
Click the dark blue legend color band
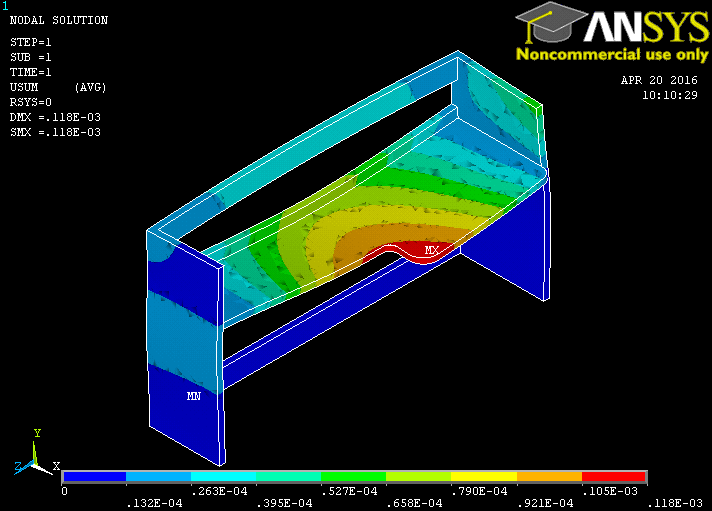tap(94, 476)
